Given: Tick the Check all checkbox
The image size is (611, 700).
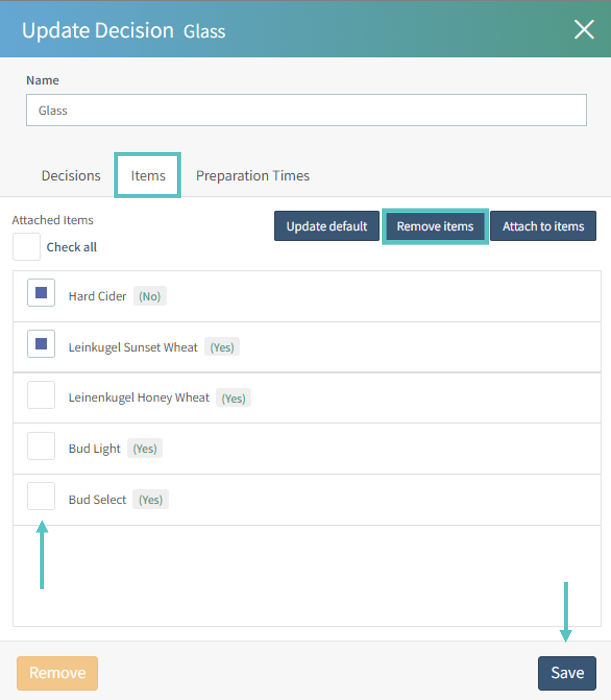Looking at the screenshot, I should click(x=27, y=246).
